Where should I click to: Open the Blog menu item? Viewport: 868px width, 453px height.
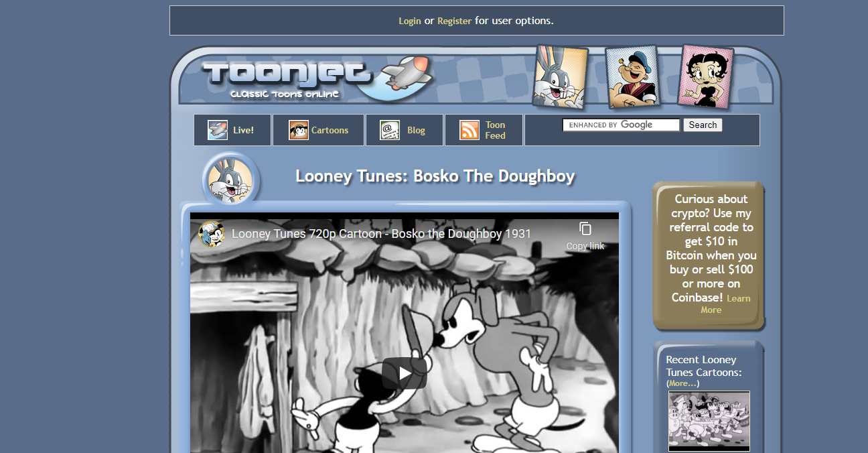[416, 130]
